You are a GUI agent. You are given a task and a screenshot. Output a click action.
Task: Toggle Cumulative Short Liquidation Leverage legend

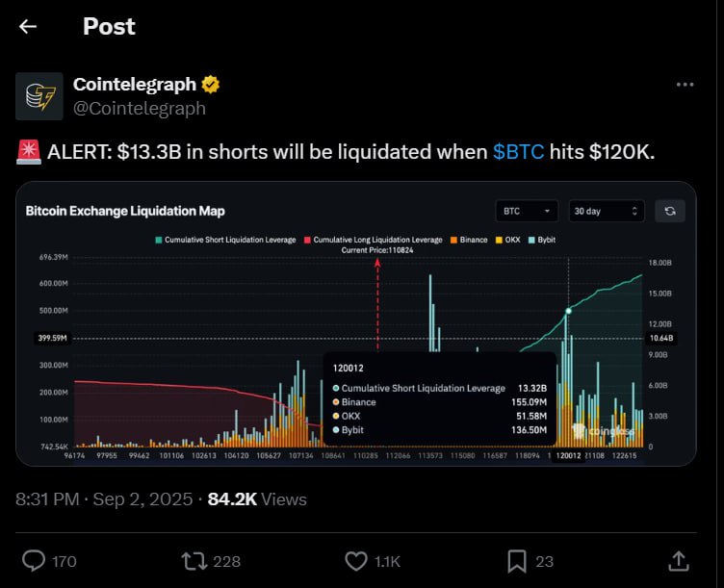tap(226, 240)
